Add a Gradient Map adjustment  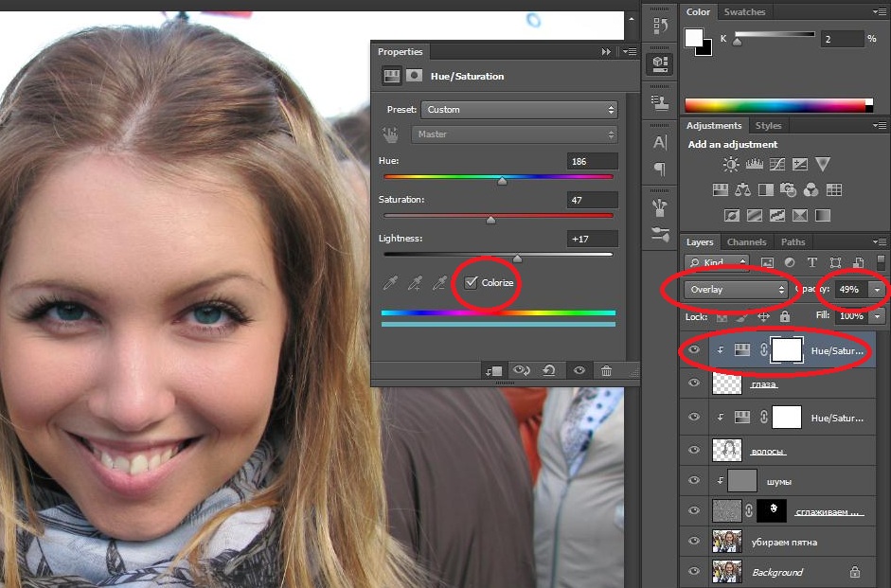pyautogui.click(x=822, y=215)
